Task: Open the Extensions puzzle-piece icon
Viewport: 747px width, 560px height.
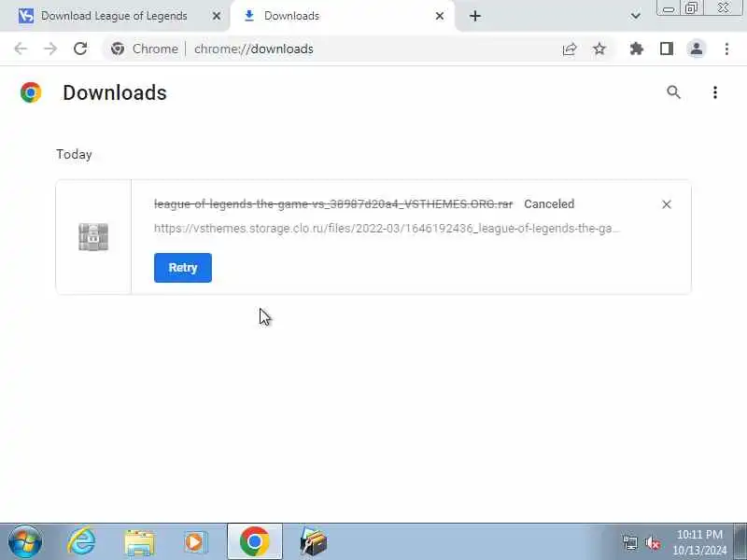Action: point(637,49)
